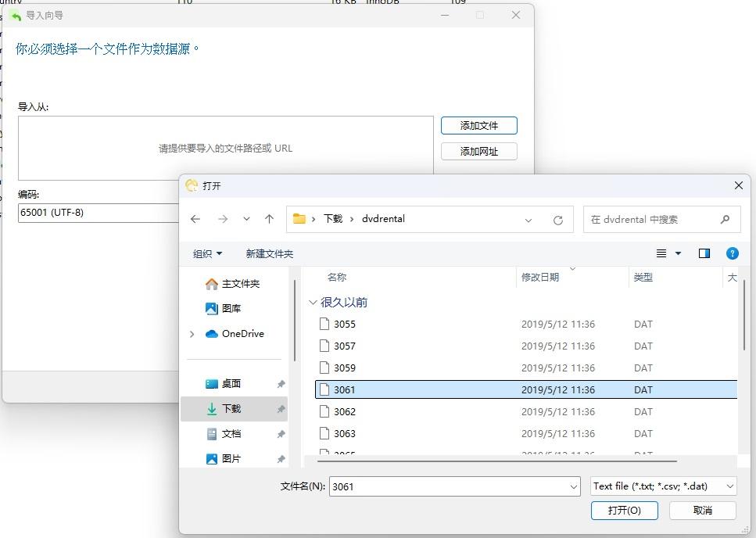The height and width of the screenshot is (538, 756).
Task: Toggle the preview pane on
Action: pyautogui.click(x=703, y=253)
